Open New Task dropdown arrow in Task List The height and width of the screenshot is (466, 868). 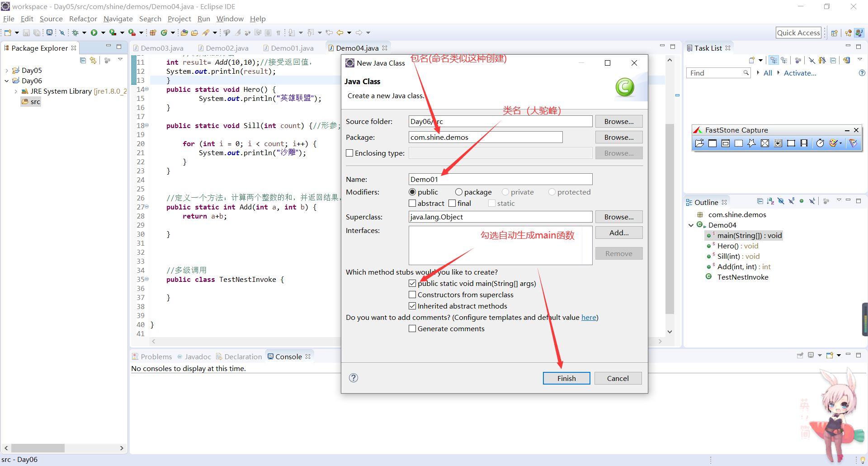760,60
